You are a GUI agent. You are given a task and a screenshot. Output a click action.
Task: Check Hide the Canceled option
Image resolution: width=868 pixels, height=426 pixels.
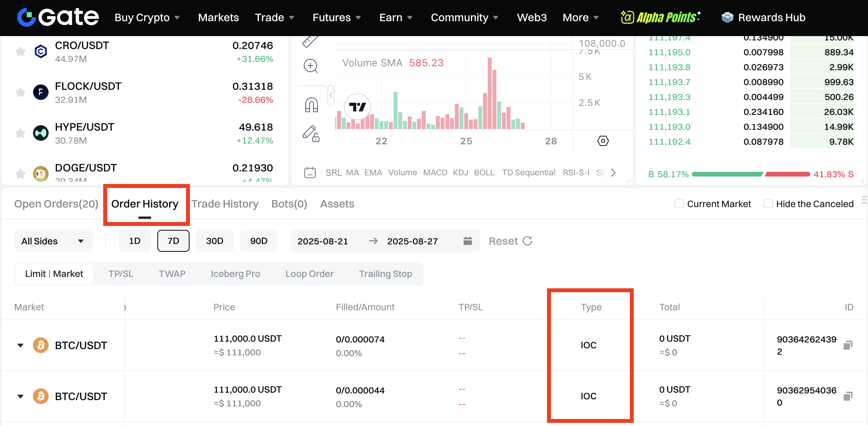[768, 204]
